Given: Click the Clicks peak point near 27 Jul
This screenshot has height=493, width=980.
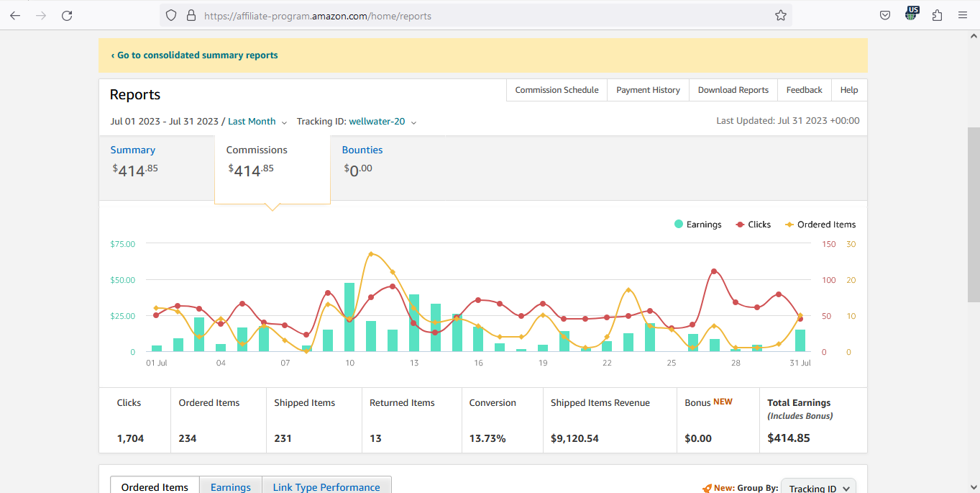Looking at the screenshot, I should [x=714, y=271].
